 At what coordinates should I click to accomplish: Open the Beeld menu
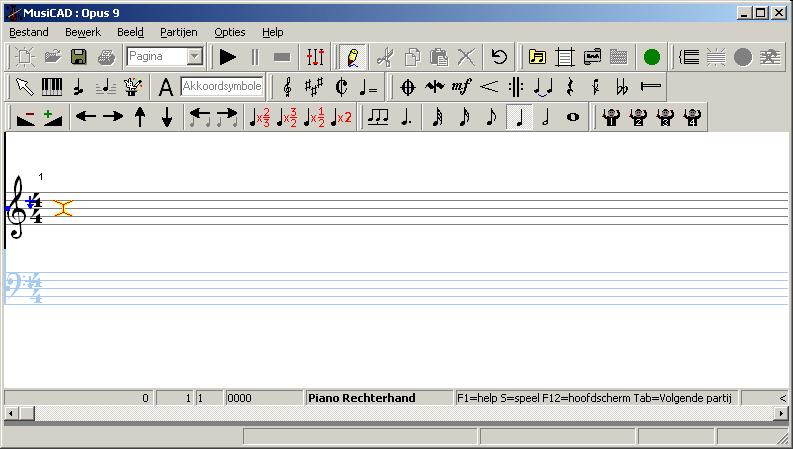click(130, 32)
